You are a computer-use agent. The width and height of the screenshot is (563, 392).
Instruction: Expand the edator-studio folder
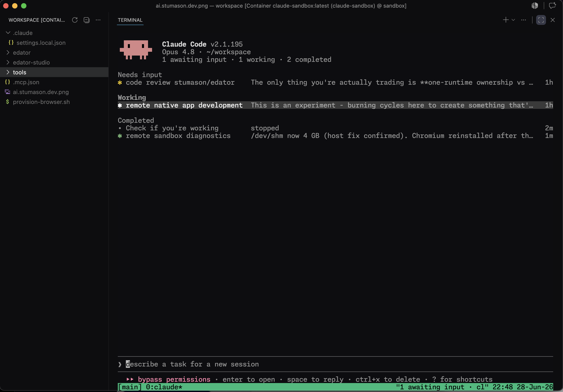pos(54,62)
